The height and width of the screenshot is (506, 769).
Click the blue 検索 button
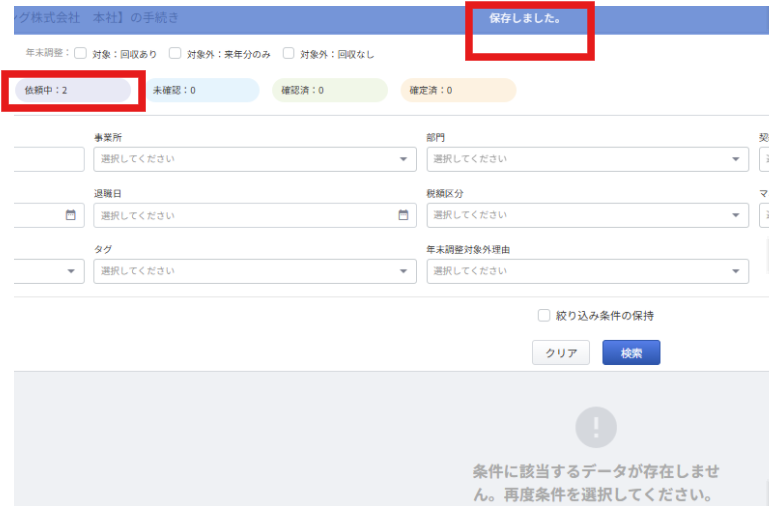tap(630, 353)
